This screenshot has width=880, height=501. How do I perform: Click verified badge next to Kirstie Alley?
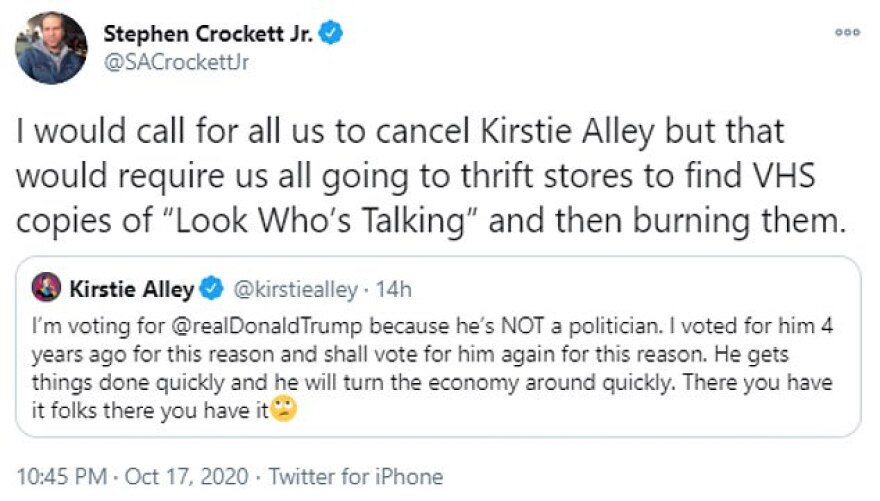[211, 291]
